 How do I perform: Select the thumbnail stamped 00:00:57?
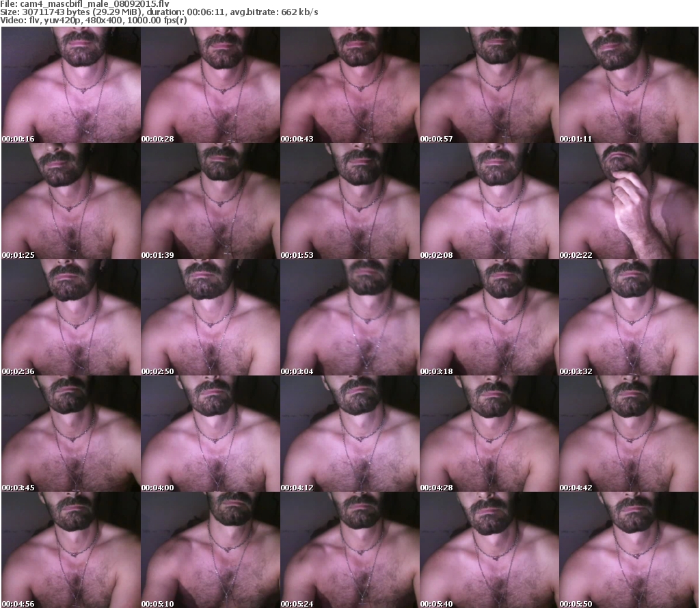(x=489, y=85)
